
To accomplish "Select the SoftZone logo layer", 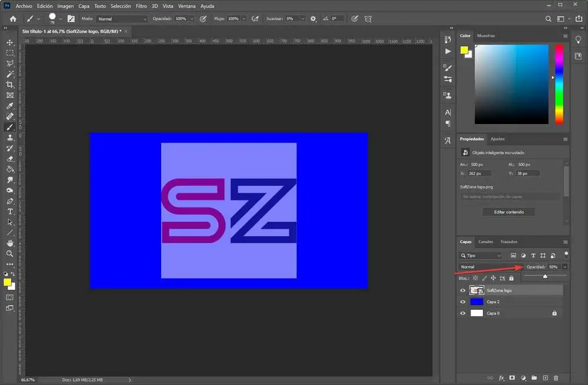I will pos(511,290).
